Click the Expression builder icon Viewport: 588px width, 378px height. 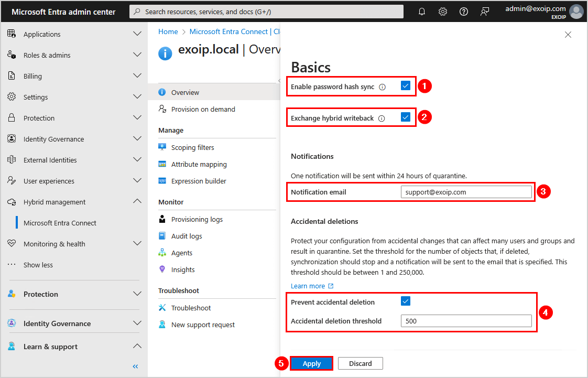click(162, 181)
